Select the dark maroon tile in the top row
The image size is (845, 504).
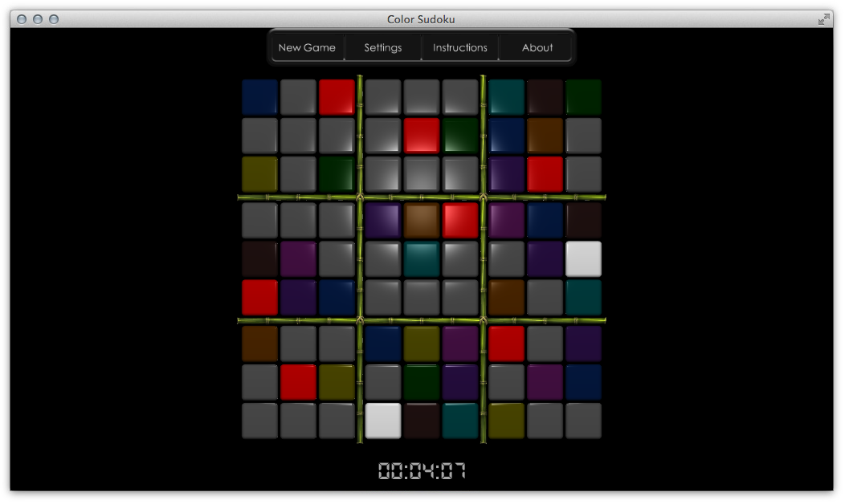point(545,97)
